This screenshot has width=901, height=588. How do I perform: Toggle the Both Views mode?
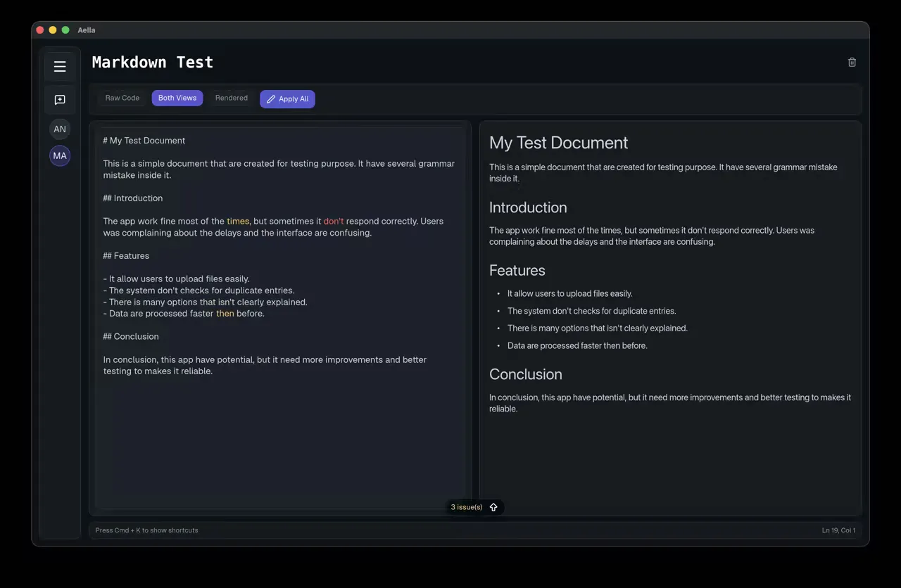(177, 98)
